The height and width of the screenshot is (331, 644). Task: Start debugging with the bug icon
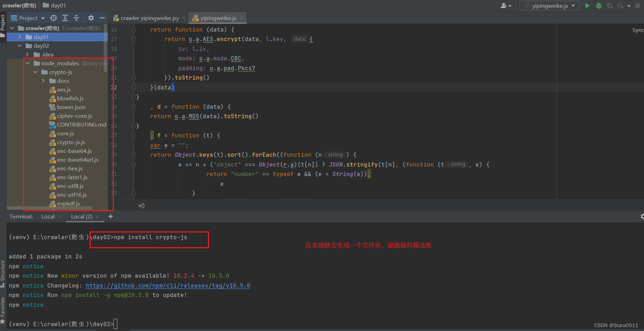click(599, 6)
